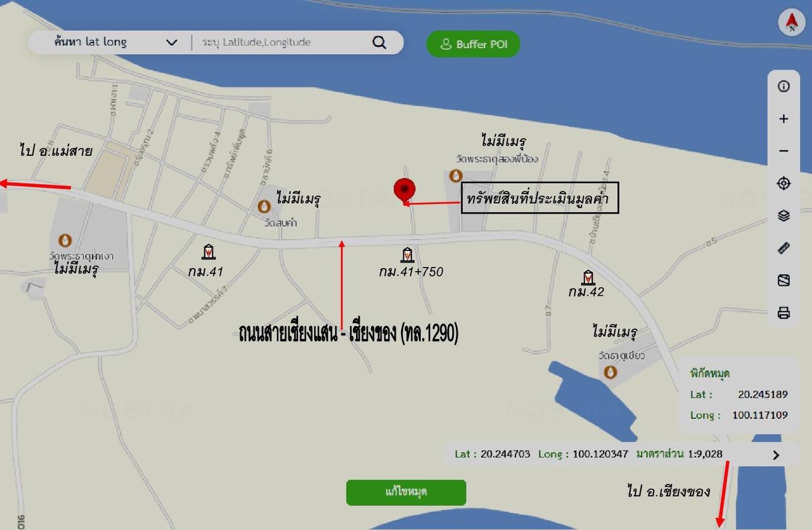Click the green แก้ไขหมุด button
Viewport: 812px width, 530px height.
tap(406, 492)
